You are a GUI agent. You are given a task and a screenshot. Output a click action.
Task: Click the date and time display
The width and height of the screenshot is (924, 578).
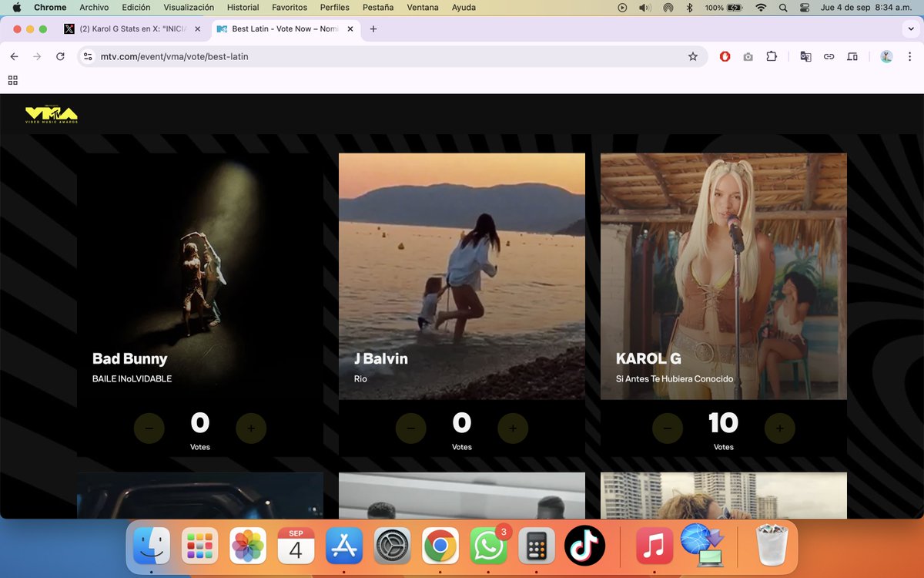(867, 7)
